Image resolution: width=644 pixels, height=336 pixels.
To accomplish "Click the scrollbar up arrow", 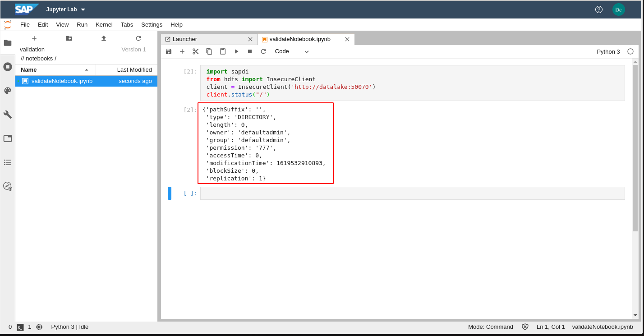I will click(x=635, y=62).
